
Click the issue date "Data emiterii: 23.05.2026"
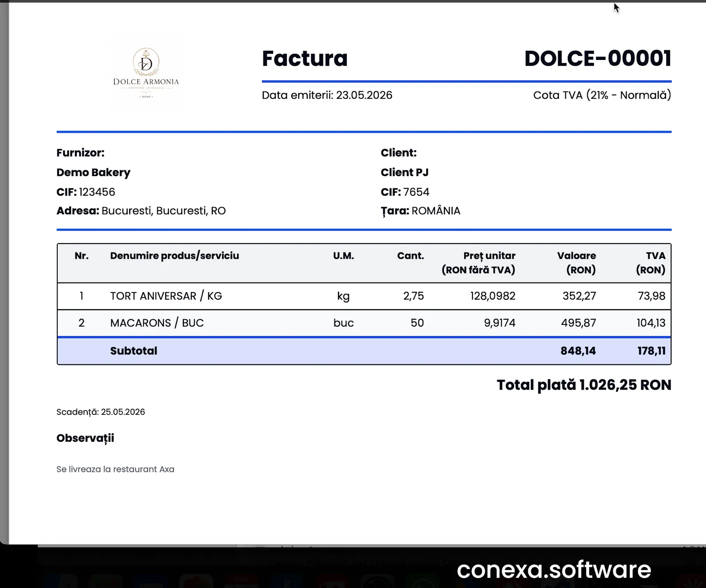327,95
